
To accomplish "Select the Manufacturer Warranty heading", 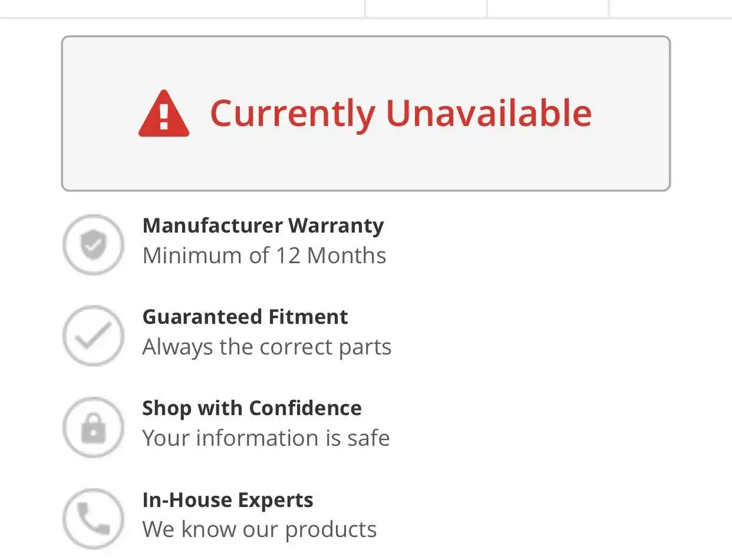I will coord(263,226).
